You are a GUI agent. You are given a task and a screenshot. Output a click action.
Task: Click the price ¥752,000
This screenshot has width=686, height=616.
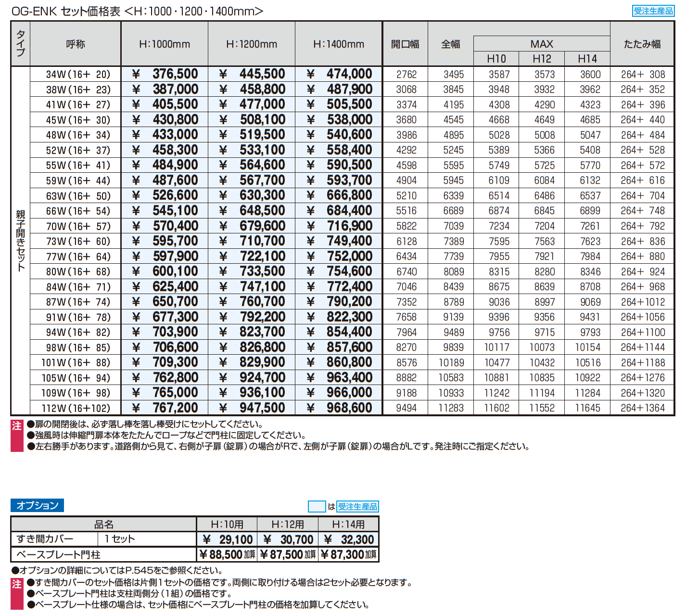point(339,257)
